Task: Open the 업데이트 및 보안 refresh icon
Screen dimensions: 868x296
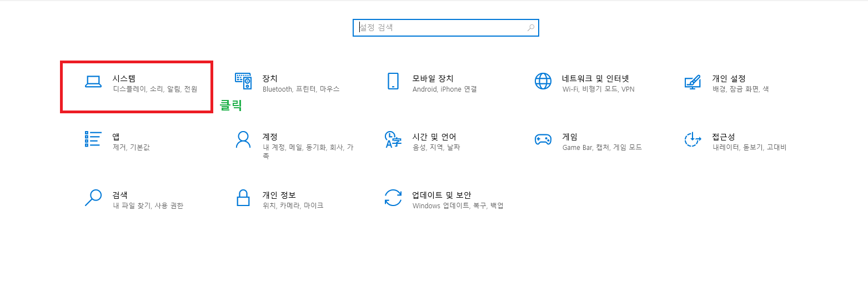Action: [x=393, y=198]
